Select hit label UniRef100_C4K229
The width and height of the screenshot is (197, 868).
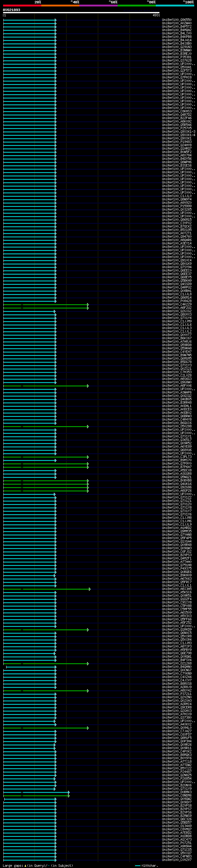pos(177,304)
